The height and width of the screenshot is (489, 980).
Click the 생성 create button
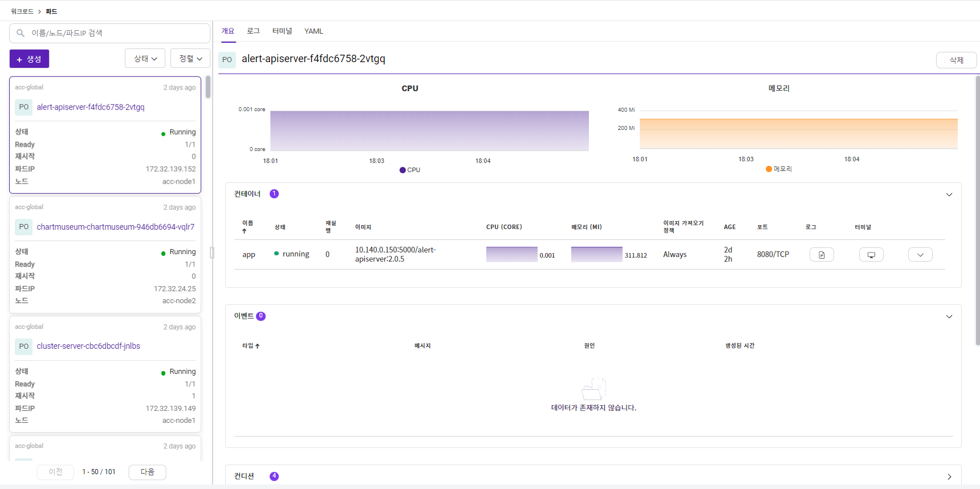(x=29, y=59)
